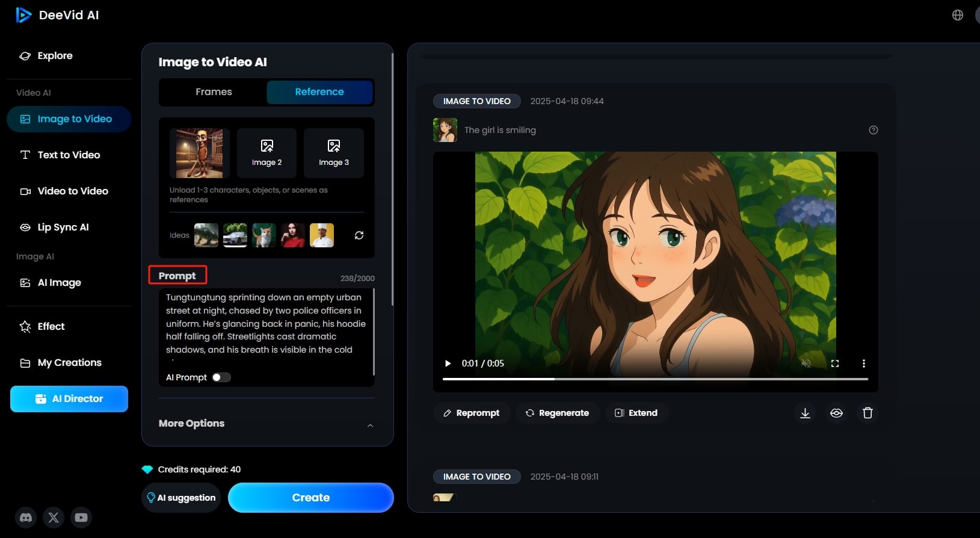Open the X social icon

click(x=54, y=518)
